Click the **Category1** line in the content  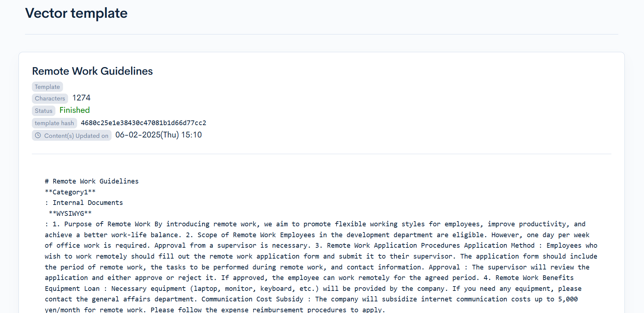point(70,192)
